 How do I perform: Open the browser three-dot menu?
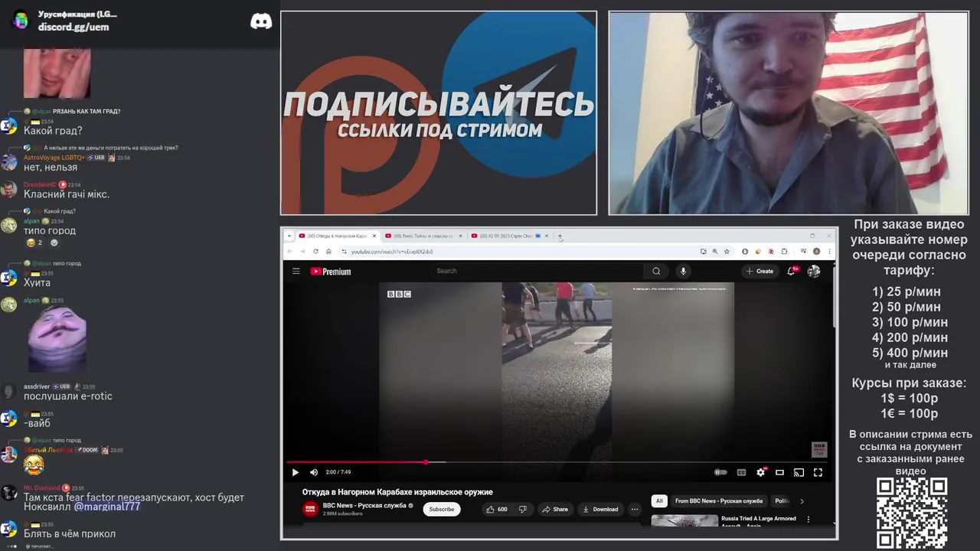click(828, 251)
